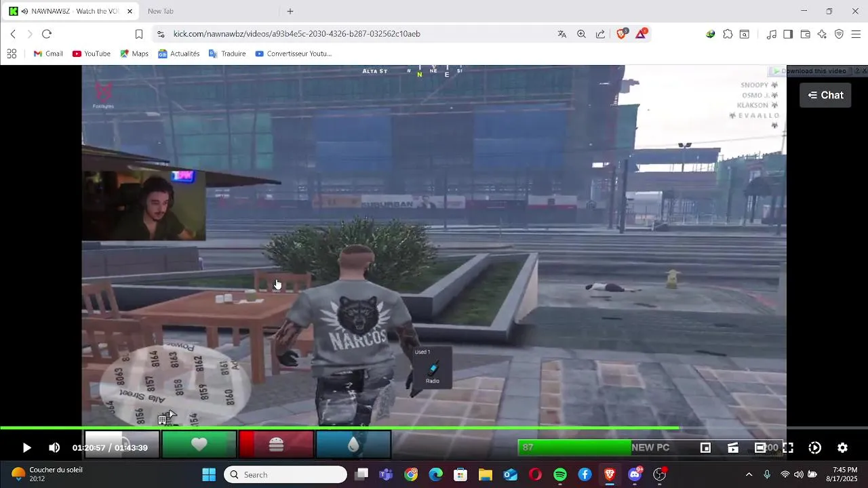Image resolution: width=868 pixels, height=488 pixels.
Task: Open the Gmail bookmark
Action: 48,54
